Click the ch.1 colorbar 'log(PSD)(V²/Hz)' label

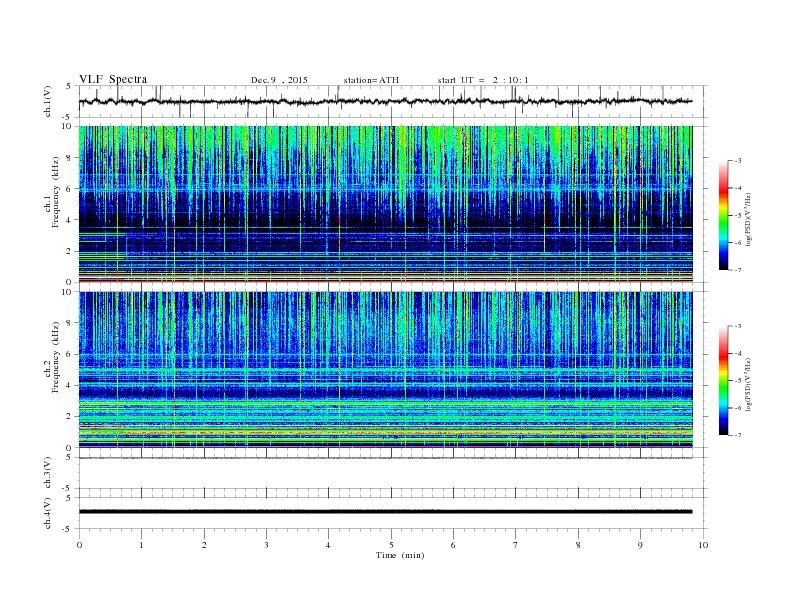pos(748,219)
